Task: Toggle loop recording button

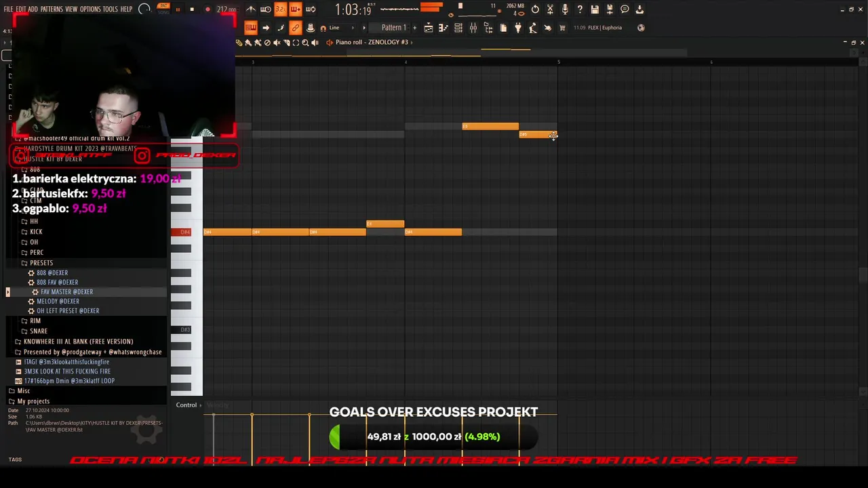Action: click(x=310, y=9)
